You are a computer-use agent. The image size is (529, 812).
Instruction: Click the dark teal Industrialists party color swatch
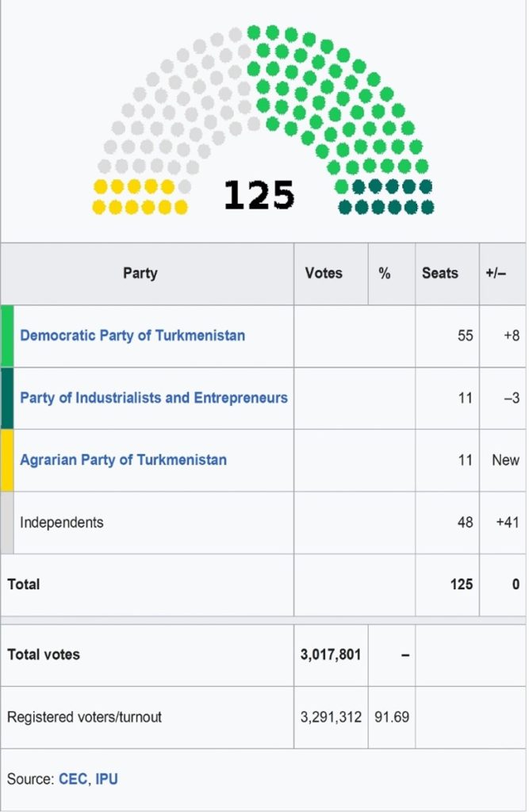7,398
